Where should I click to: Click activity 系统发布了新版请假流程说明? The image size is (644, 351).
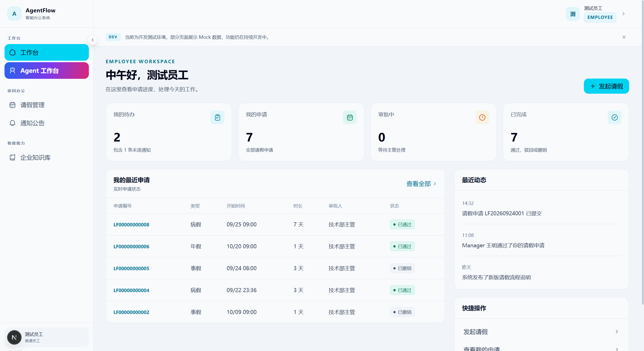[496, 277]
